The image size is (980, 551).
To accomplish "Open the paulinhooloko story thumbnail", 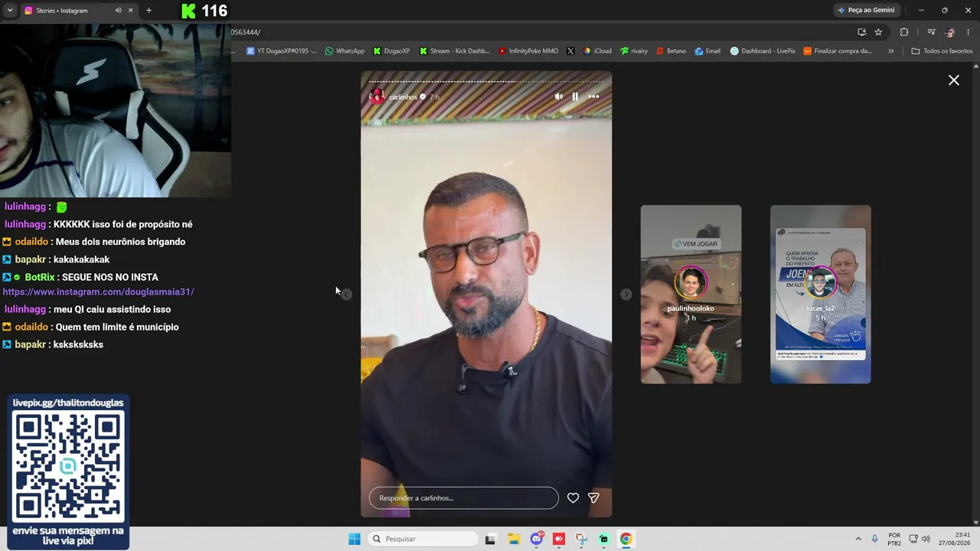I will [691, 295].
